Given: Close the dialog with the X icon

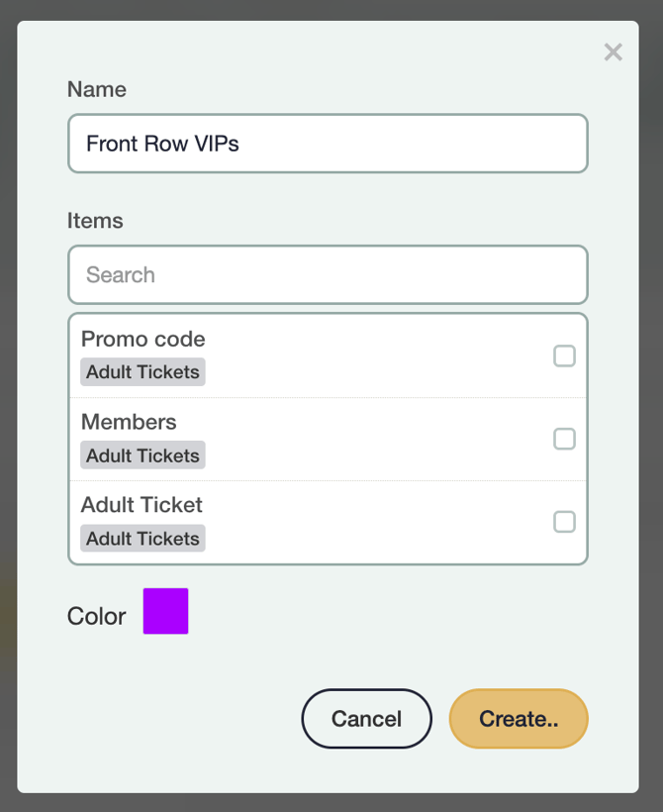Looking at the screenshot, I should [x=614, y=52].
